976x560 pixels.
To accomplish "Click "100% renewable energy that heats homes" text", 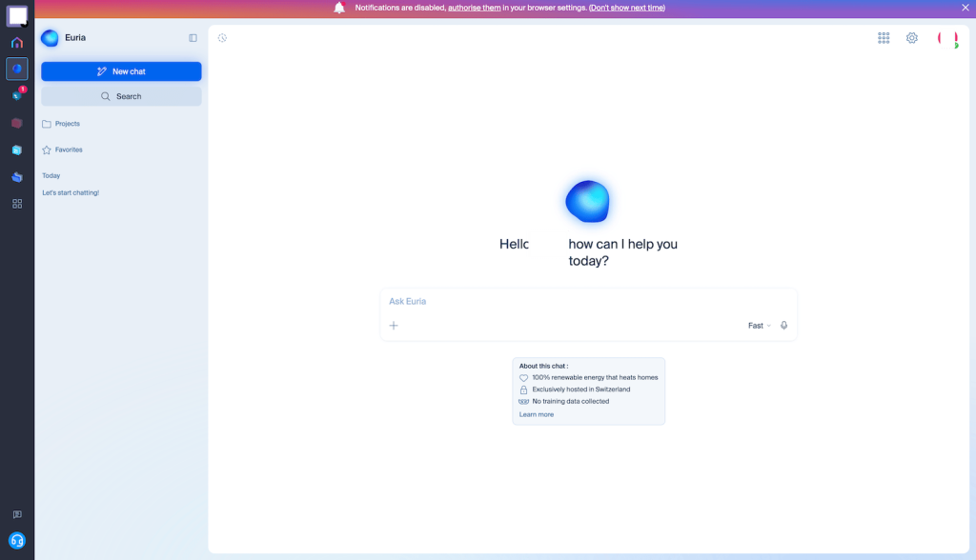I will coord(595,377).
